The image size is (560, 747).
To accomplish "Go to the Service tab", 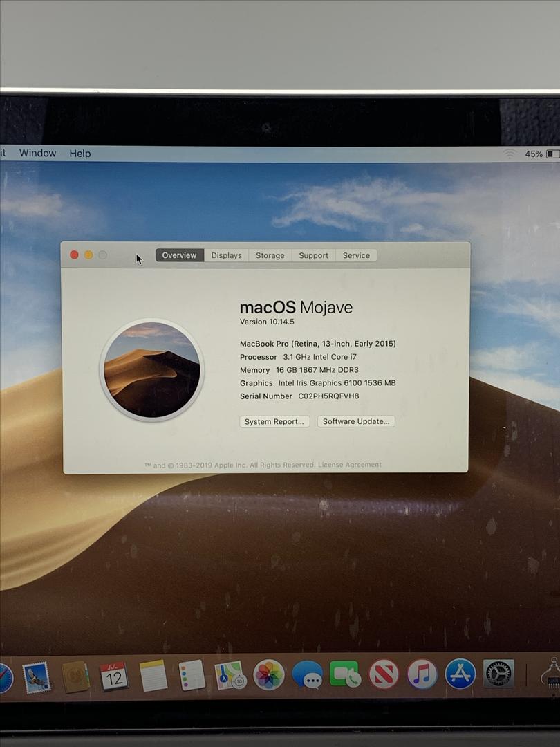I will point(356,255).
